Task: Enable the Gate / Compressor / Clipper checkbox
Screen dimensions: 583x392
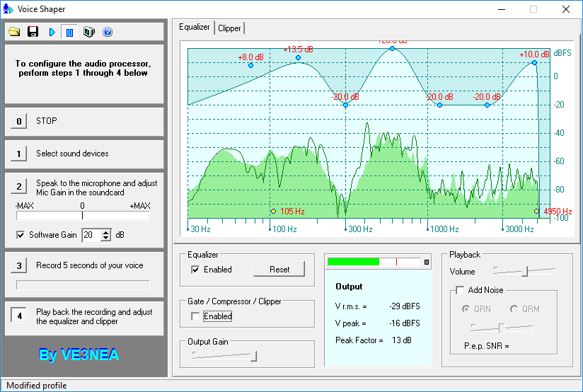Action: [x=195, y=316]
